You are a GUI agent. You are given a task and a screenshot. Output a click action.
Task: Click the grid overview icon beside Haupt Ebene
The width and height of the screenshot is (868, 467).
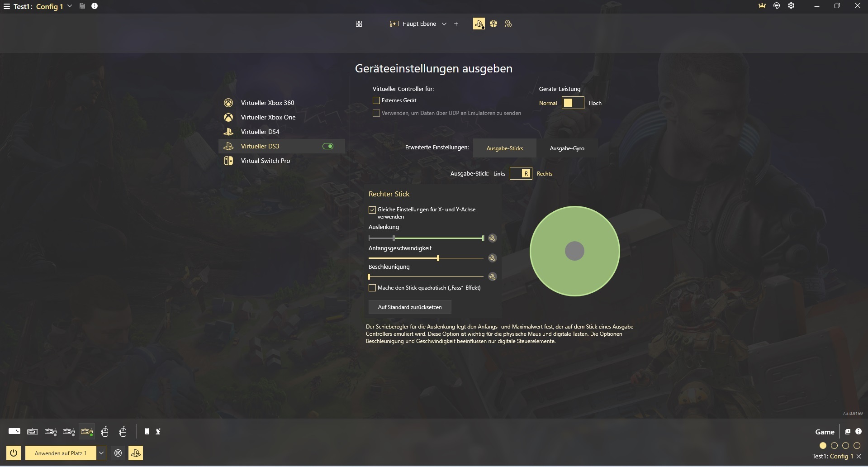click(359, 24)
